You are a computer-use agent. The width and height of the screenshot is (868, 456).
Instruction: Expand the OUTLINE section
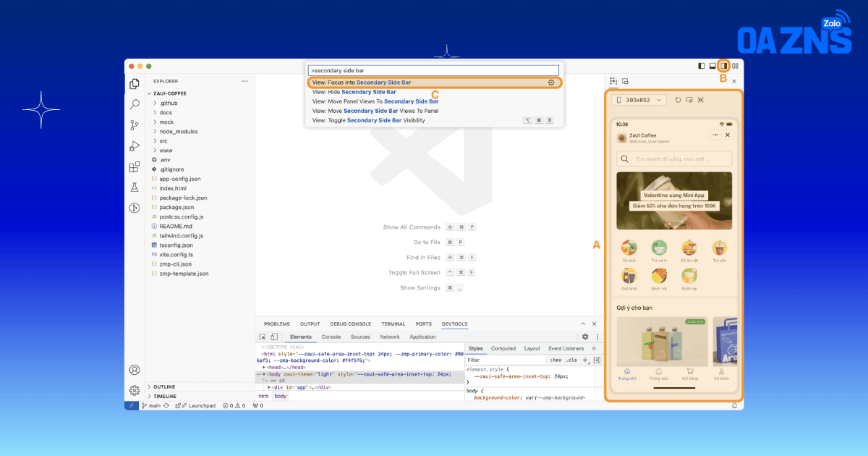164,387
